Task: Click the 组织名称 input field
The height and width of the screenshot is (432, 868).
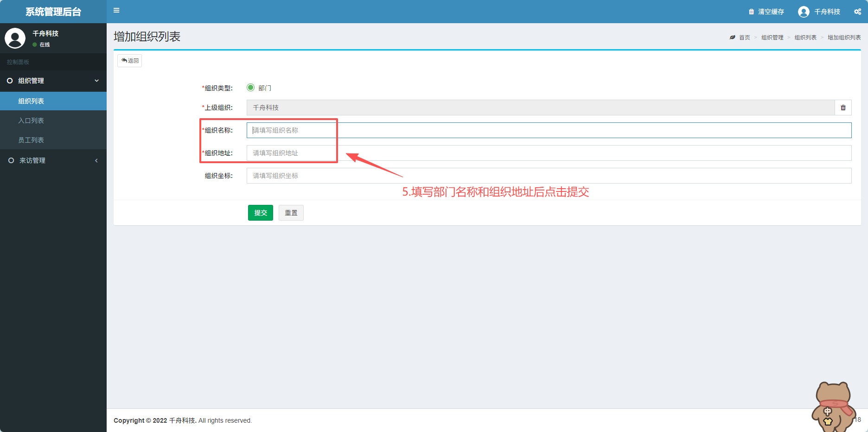Action: coord(549,130)
